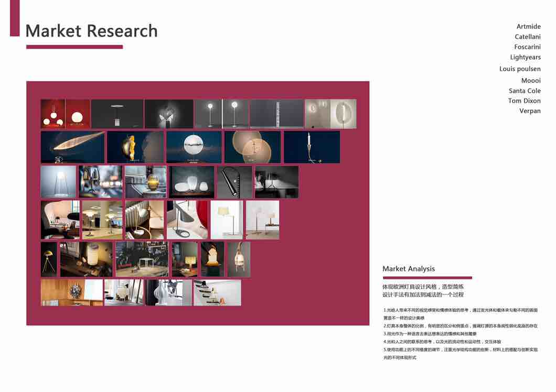Open the white cylinder lamp on dark desk thumbnail
556x392 pixels.
click(x=86, y=259)
